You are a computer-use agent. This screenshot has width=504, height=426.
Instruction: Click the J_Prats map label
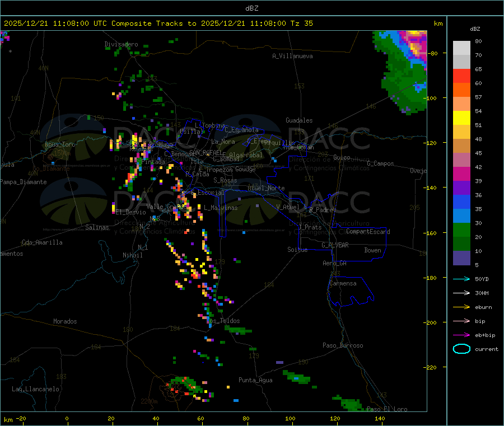310,227
